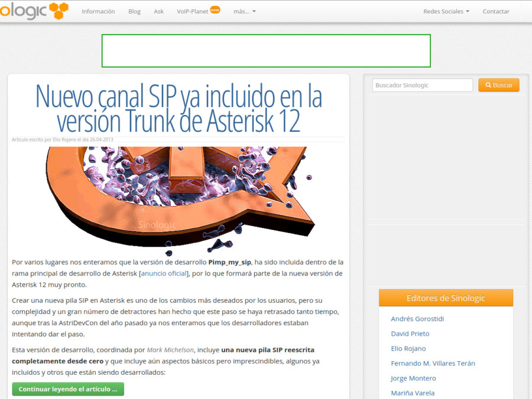
Task: Open the Información menu item
Action: tap(98, 11)
